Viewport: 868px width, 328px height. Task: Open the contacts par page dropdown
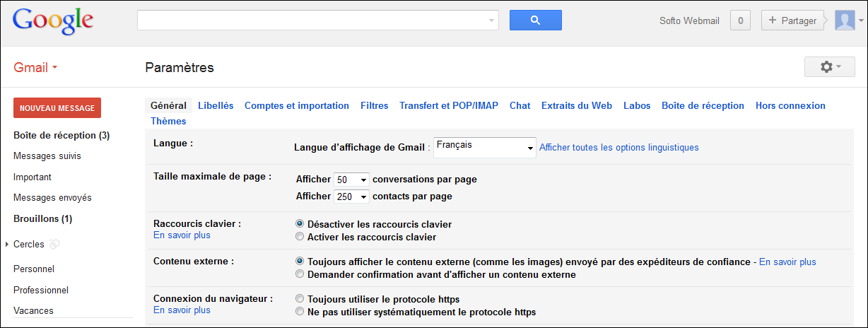[x=351, y=197]
